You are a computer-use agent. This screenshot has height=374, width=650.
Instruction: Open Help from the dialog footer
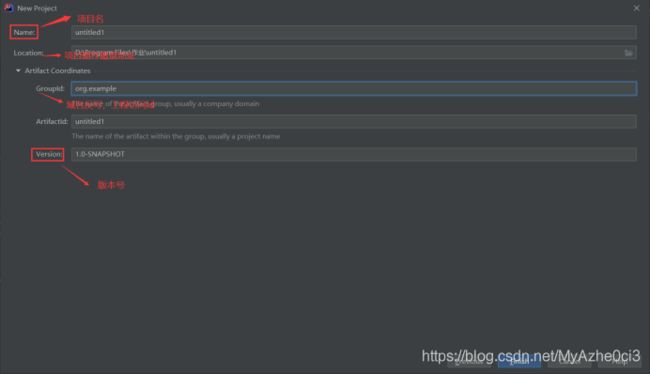620,361
